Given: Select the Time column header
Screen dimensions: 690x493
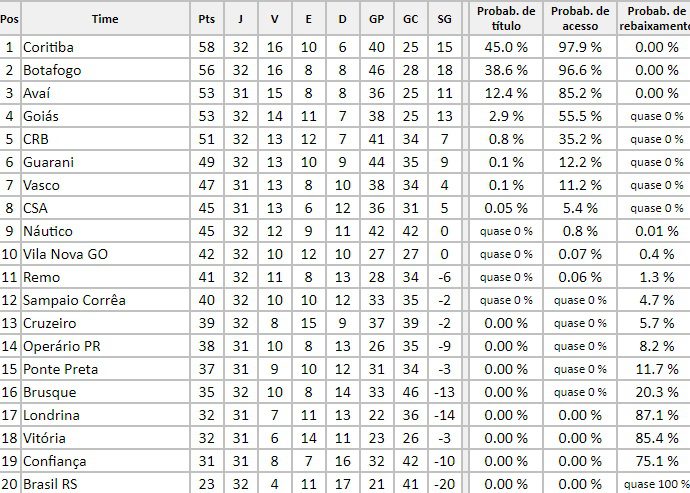Looking at the screenshot, I should 105,19.
